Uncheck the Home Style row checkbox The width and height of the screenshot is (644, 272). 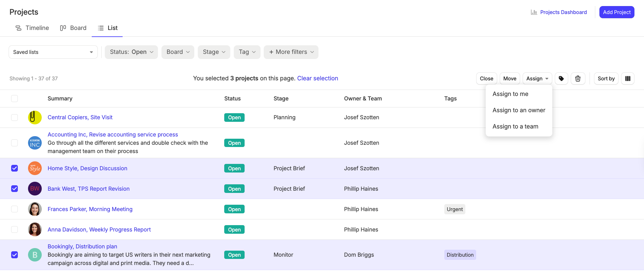coord(14,168)
